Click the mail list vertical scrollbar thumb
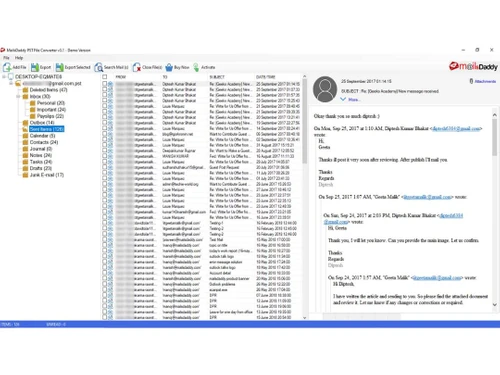 coord(304,122)
